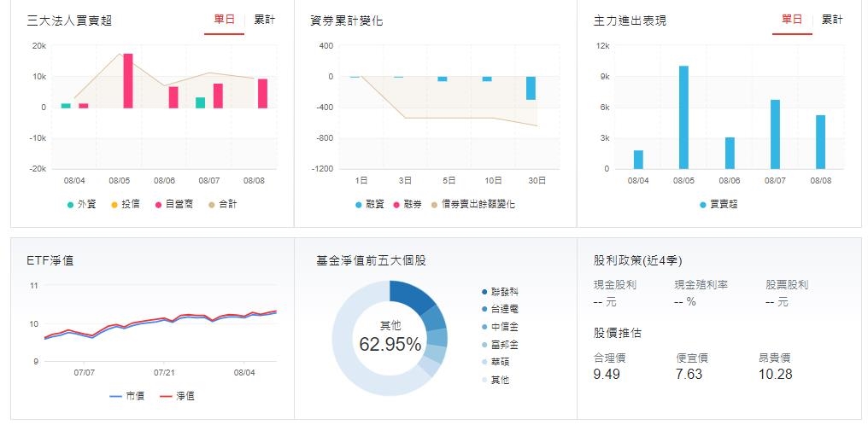The width and height of the screenshot is (868, 425).
Task: Click 聯發科 in the top holdings legend
Action: [x=500, y=292]
